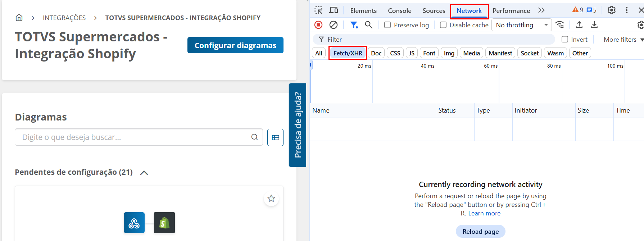The height and width of the screenshot is (241, 644).
Task: Stop recording network log
Action: 318,25
